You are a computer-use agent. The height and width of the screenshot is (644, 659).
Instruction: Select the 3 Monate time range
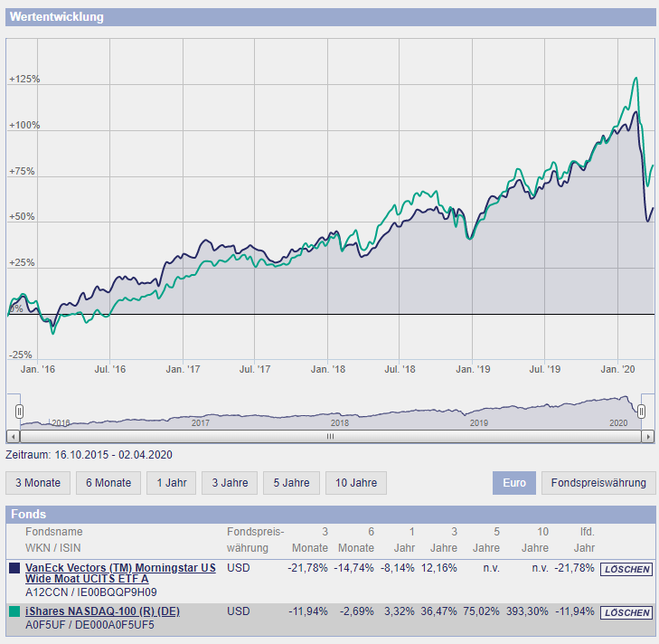(38, 483)
